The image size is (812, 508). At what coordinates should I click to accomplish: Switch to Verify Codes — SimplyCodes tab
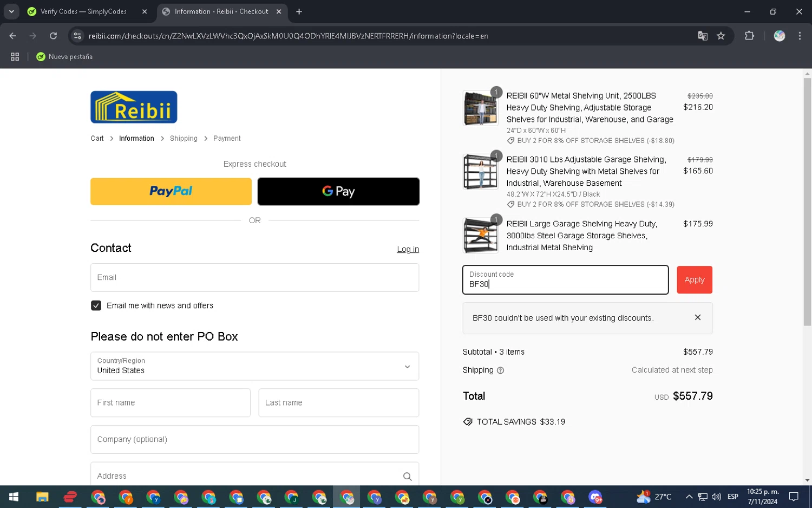click(83, 11)
